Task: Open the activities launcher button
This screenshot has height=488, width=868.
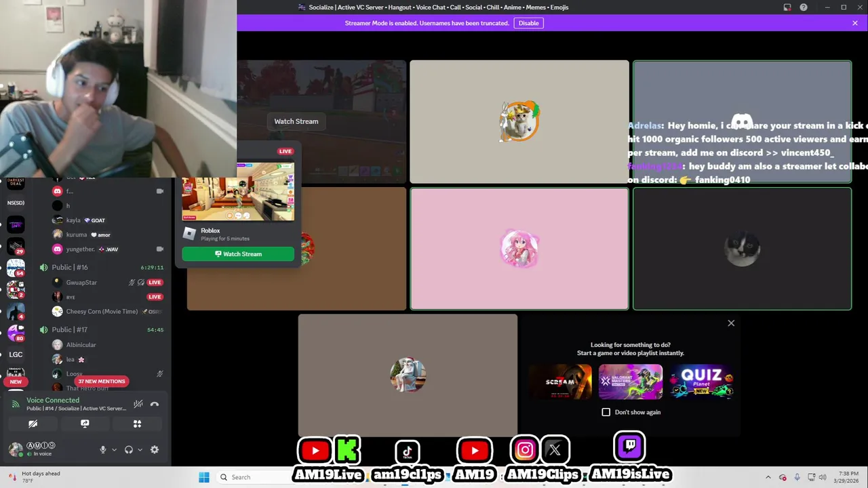Action: [x=137, y=424]
